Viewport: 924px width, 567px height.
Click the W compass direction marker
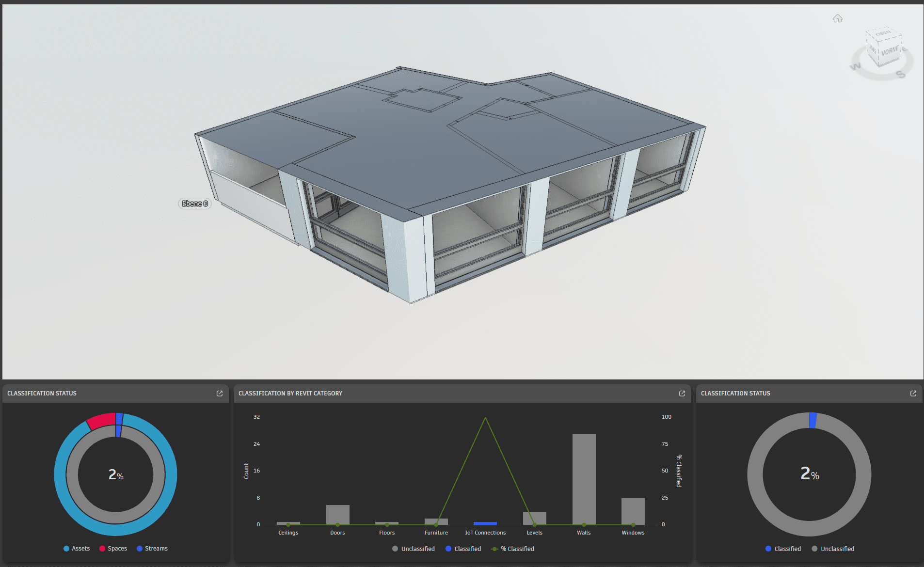pyautogui.click(x=856, y=66)
